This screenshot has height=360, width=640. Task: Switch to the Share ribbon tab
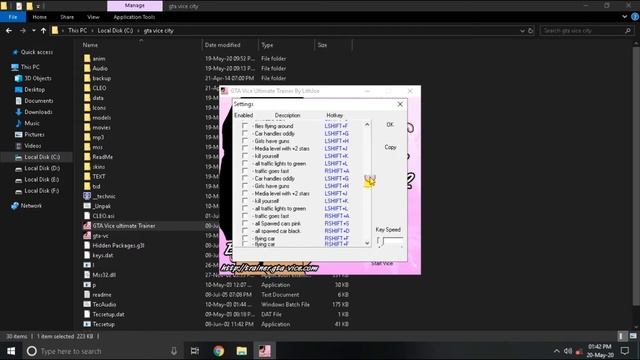(67, 17)
